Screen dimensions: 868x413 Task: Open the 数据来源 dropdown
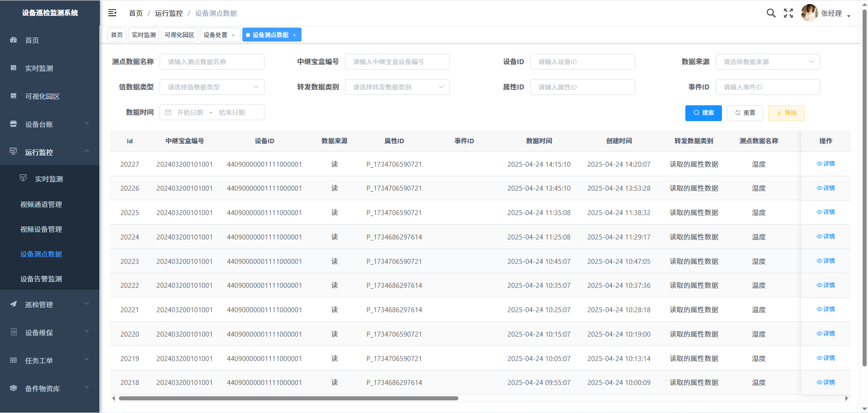(767, 62)
